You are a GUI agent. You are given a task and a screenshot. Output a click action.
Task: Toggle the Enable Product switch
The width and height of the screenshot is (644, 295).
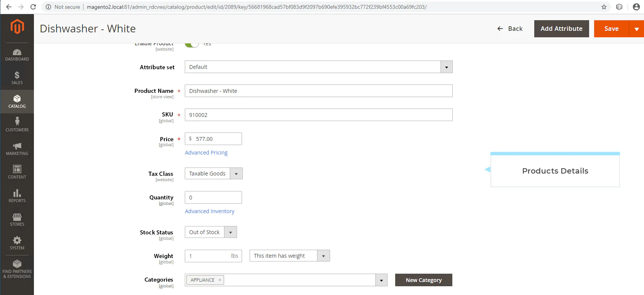[x=192, y=44]
